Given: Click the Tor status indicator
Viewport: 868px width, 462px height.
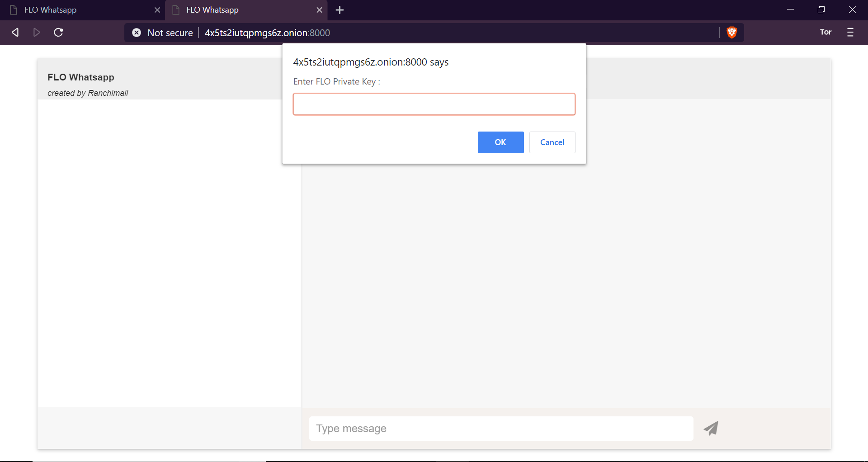Looking at the screenshot, I should click(826, 32).
